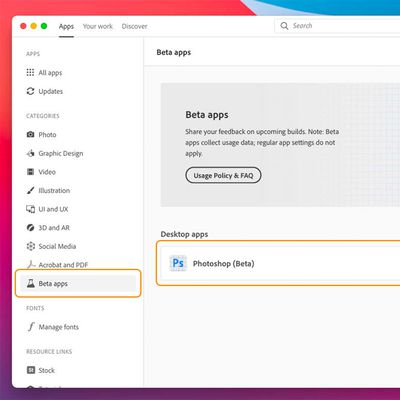Switch to the Apps tab
Viewport: 400px width, 400px height.
pos(66,26)
